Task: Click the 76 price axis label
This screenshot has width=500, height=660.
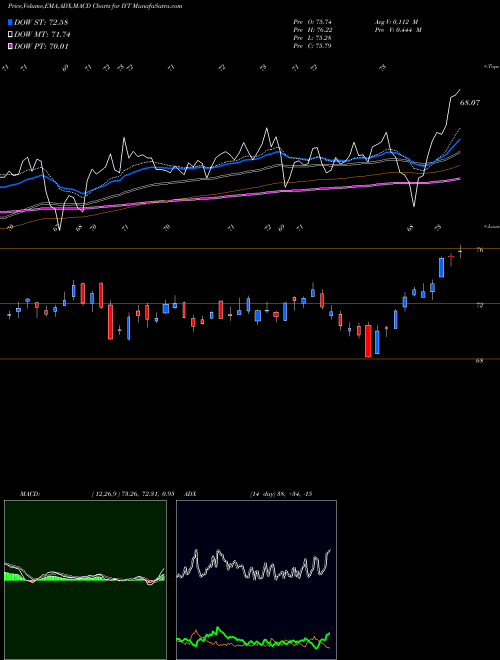Action: [x=479, y=250]
